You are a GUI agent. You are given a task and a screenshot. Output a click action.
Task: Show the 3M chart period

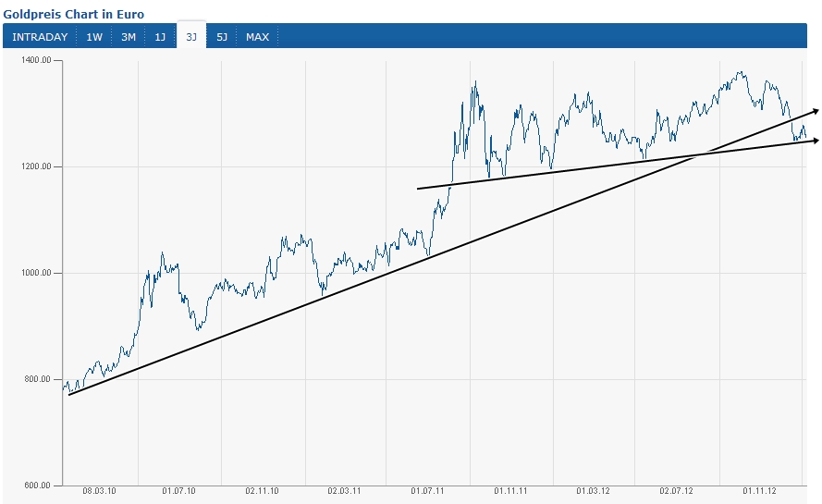coord(129,37)
